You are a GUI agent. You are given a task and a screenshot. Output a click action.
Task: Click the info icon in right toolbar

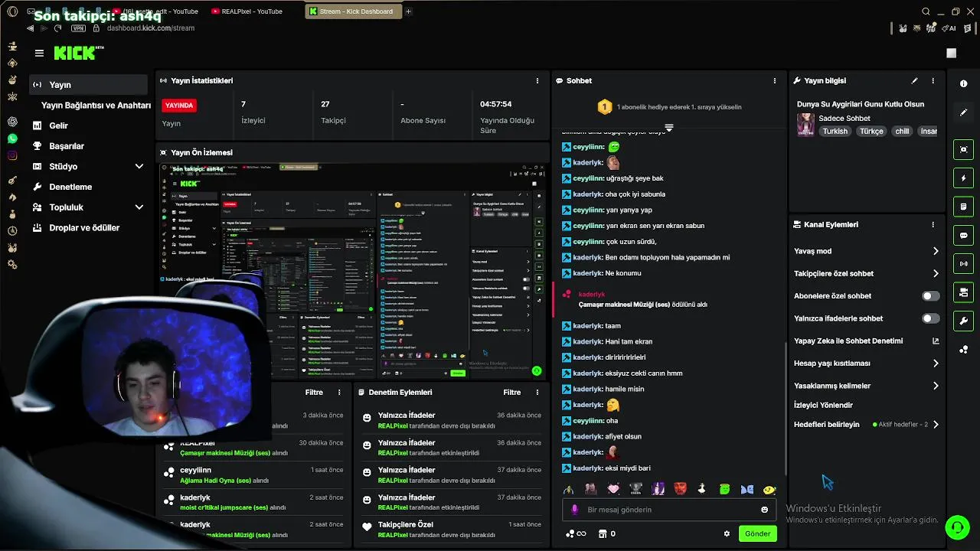[963, 83]
